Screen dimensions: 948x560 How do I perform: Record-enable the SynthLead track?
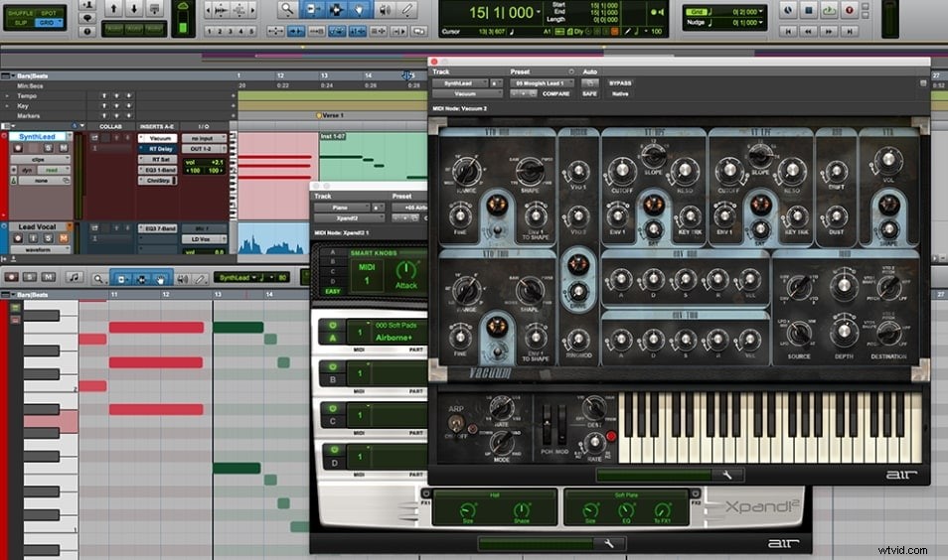pos(18,148)
